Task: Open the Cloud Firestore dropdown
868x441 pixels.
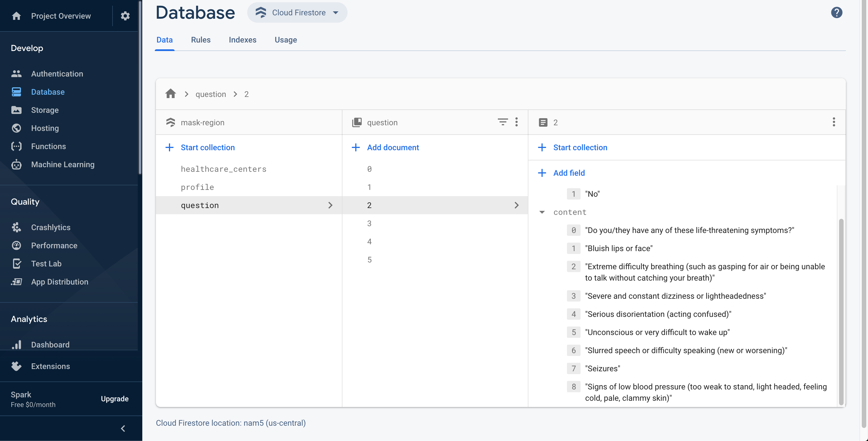Action: point(298,13)
